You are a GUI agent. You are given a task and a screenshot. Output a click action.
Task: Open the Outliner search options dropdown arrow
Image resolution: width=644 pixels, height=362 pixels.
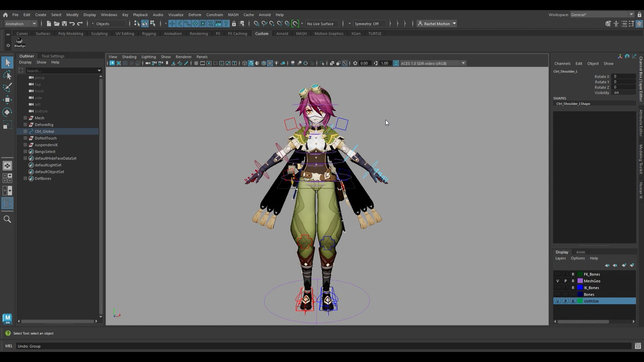point(99,71)
